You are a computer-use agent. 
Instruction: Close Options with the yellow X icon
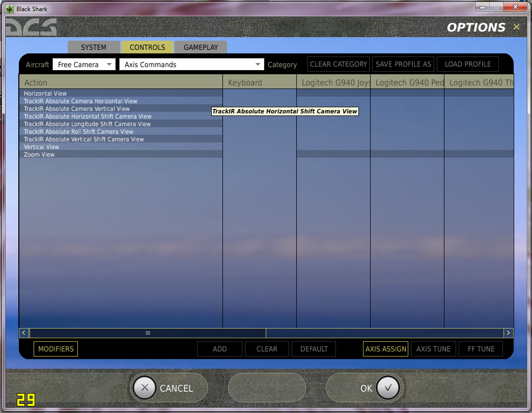coord(516,27)
